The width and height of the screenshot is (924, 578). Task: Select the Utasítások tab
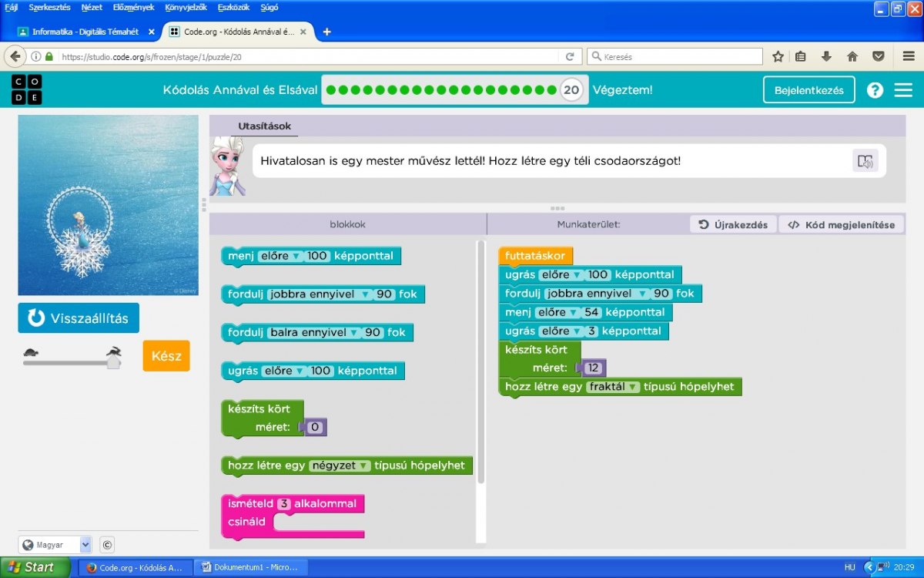click(x=264, y=126)
